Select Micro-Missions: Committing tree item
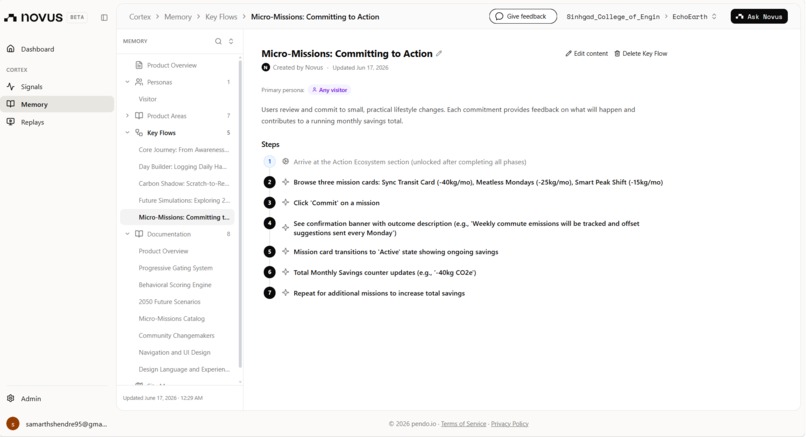This screenshot has height=437, width=806. coord(177,217)
